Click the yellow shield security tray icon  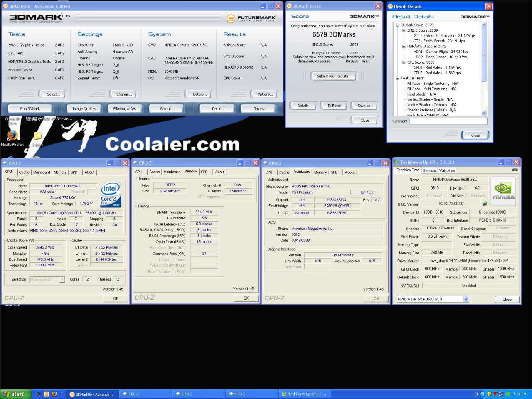(x=489, y=394)
